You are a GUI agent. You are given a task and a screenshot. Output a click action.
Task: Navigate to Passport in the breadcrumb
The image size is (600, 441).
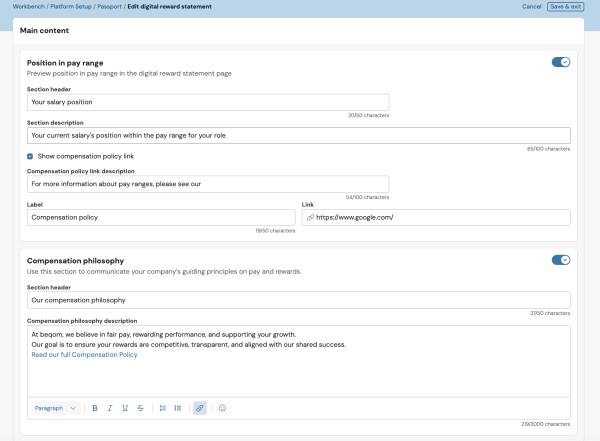pos(108,7)
